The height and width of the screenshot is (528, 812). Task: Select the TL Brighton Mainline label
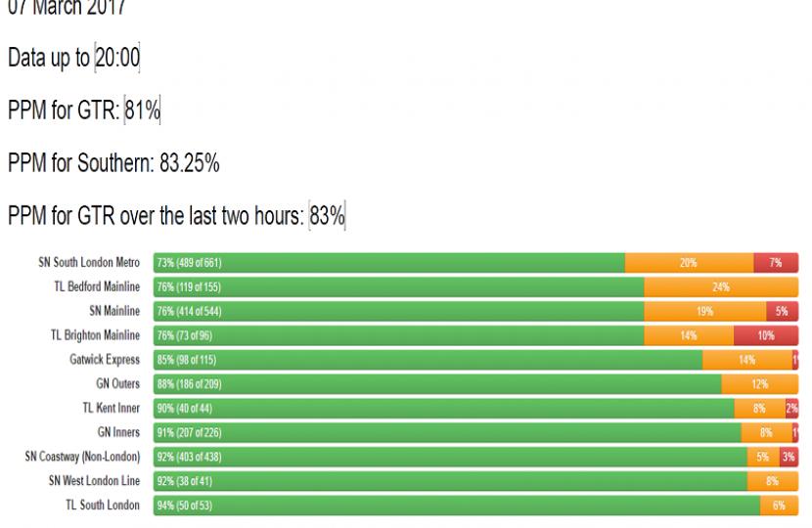[x=96, y=335]
